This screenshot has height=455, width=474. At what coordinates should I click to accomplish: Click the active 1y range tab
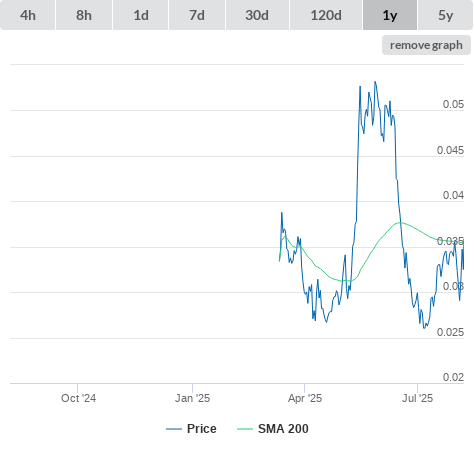[x=390, y=15]
